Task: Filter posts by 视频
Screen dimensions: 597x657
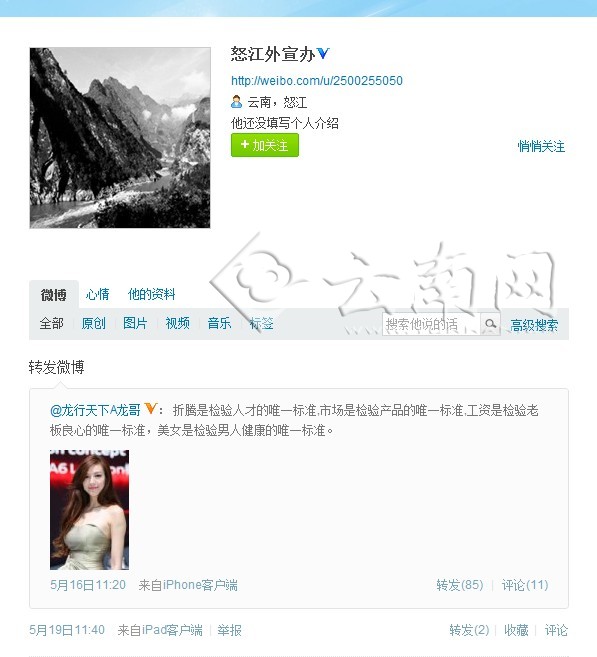Action: click(x=177, y=323)
